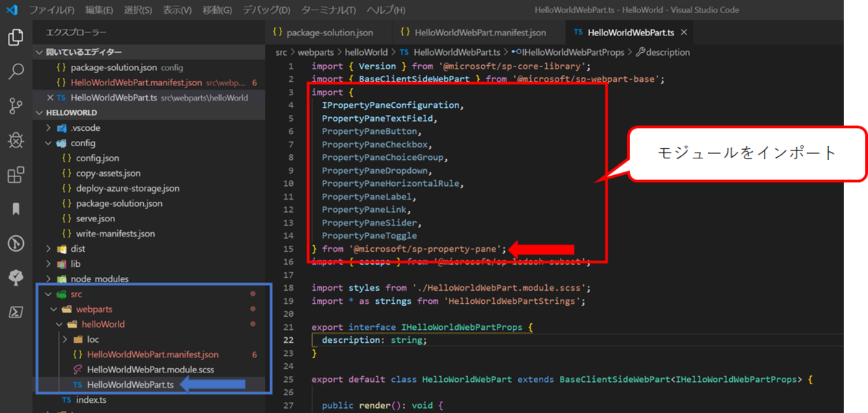Open the ファイル(F) menu
868x413 pixels.
tap(52, 10)
